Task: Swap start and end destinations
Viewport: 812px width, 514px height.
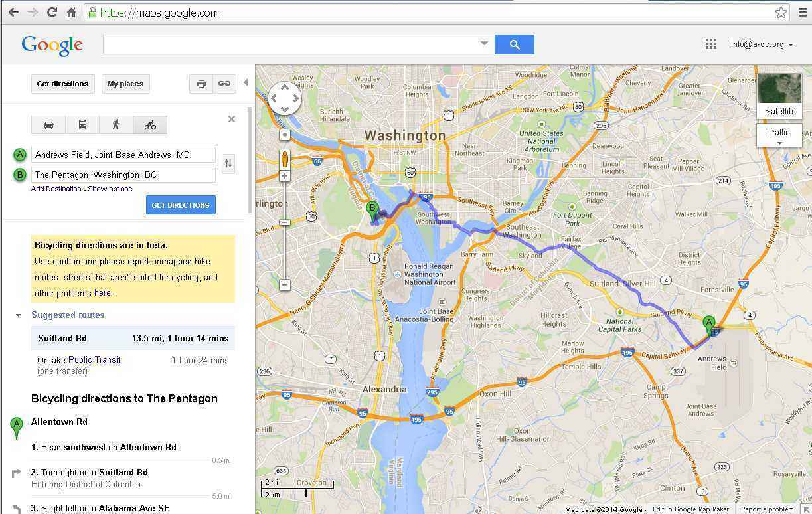Action: click(228, 163)
